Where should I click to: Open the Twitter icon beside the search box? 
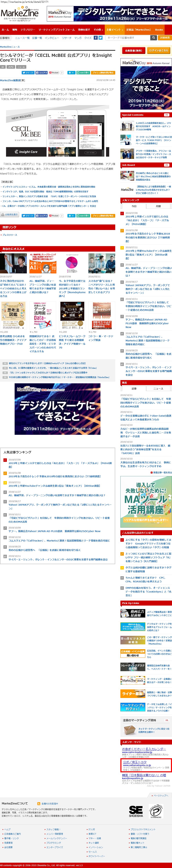coord(100,38)
